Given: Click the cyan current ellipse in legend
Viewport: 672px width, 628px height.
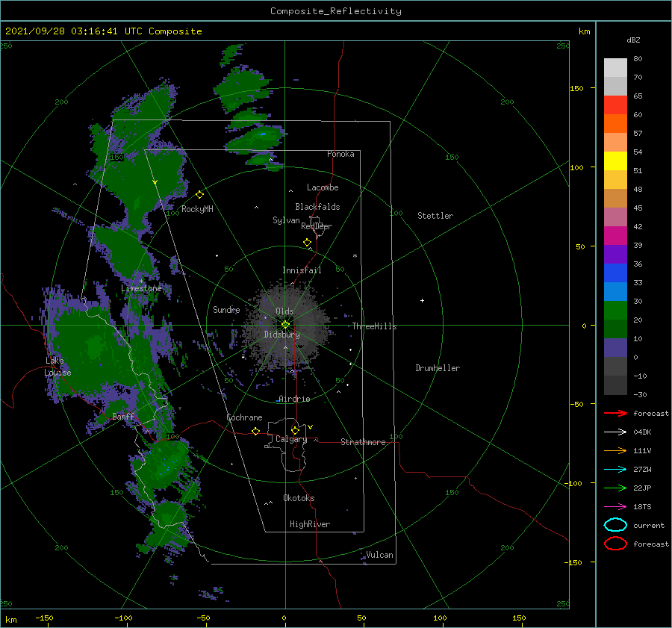Looking at the screenshot, I should pyautogui.click(x=615, y=525).
